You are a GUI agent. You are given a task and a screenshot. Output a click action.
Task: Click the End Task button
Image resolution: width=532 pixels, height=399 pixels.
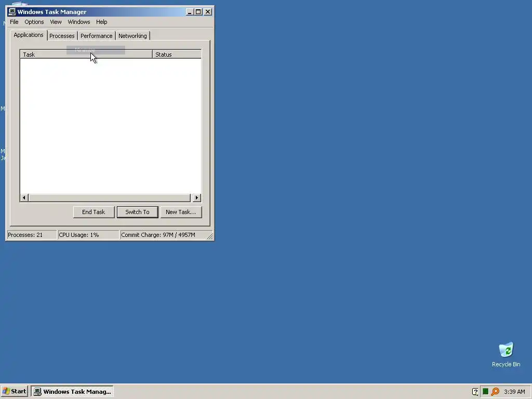(94, 212)
